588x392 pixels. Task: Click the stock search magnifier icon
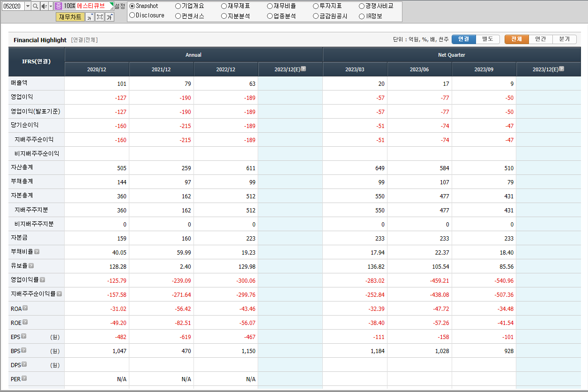pyautogui.click(x=35, y=6)
